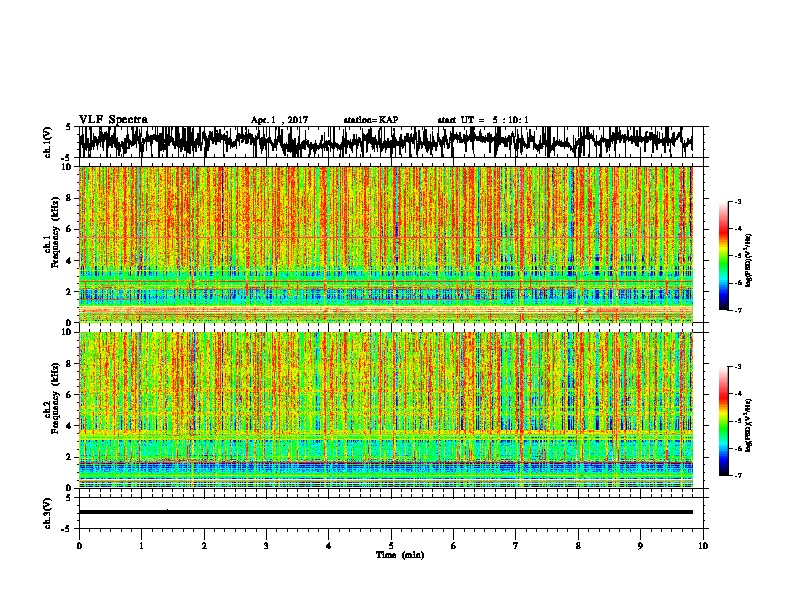Click the "0" tick on the time axis

pyautogui.click(x=79, y=546)
